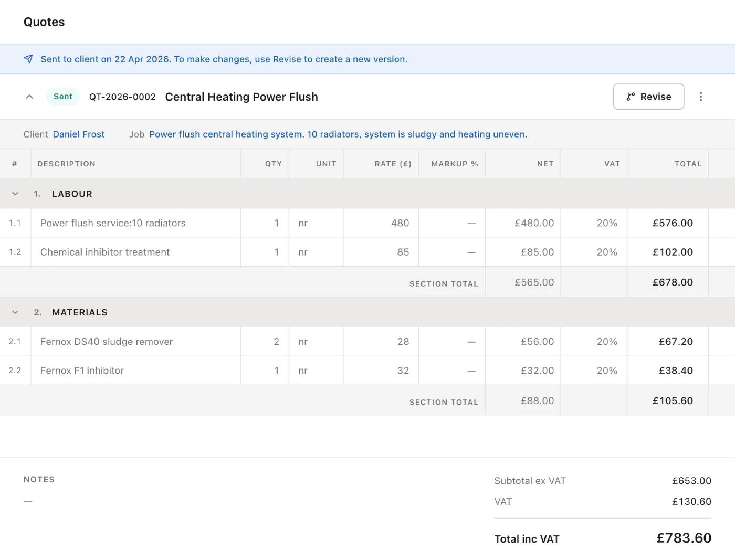Open the three-dot more options menu
The height and width of the screenshot is (560, 735).
701,97
